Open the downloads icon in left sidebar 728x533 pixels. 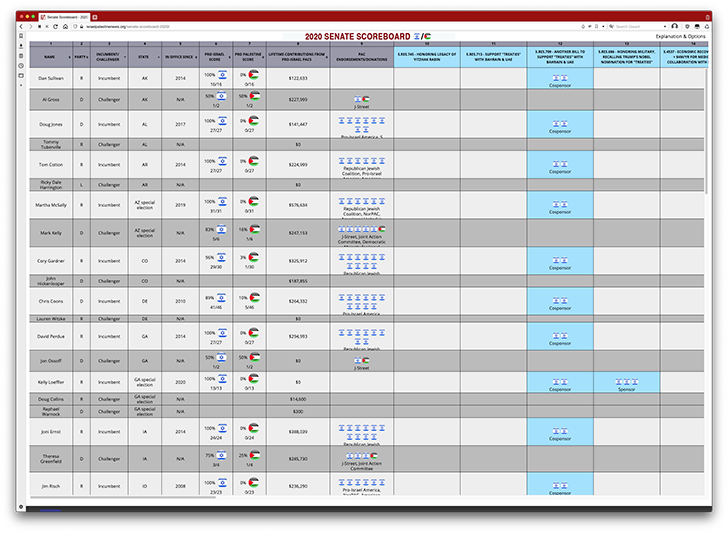[x=21, y=46]
